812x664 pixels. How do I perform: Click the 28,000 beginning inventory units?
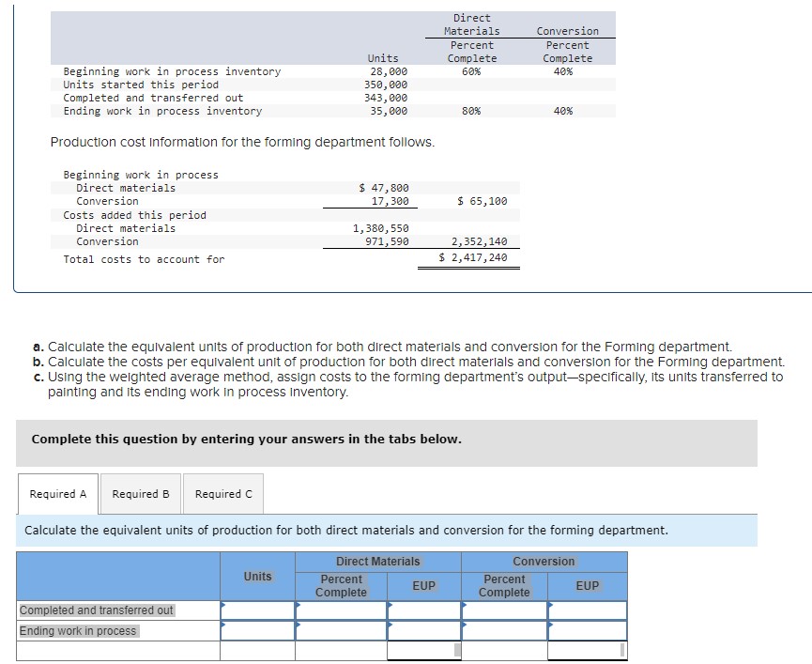pos(389,71)
